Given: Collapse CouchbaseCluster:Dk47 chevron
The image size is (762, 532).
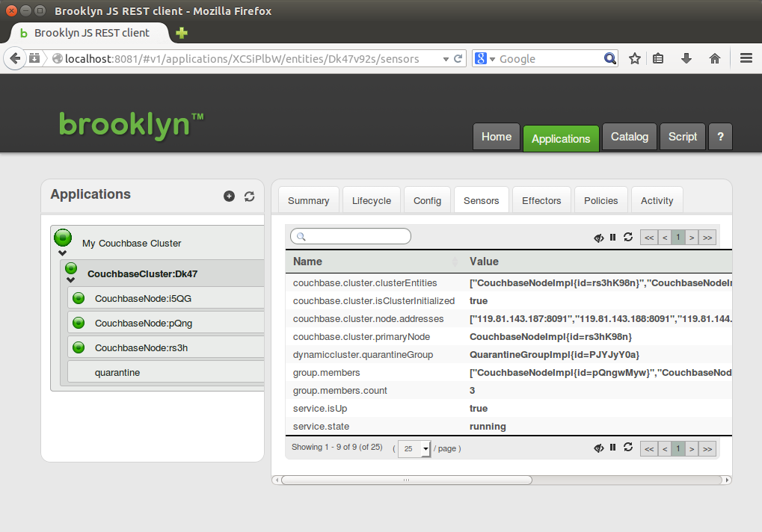Looking at the screenshot, I should (70, 280).
